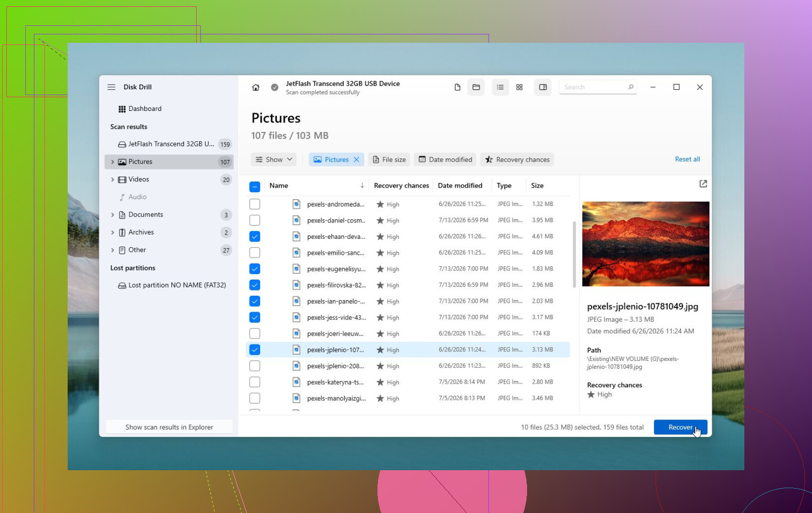Expand the Videos tree chevron
Image resolution: width=812 pixels, height=513 pixels.
click(113, 180)
